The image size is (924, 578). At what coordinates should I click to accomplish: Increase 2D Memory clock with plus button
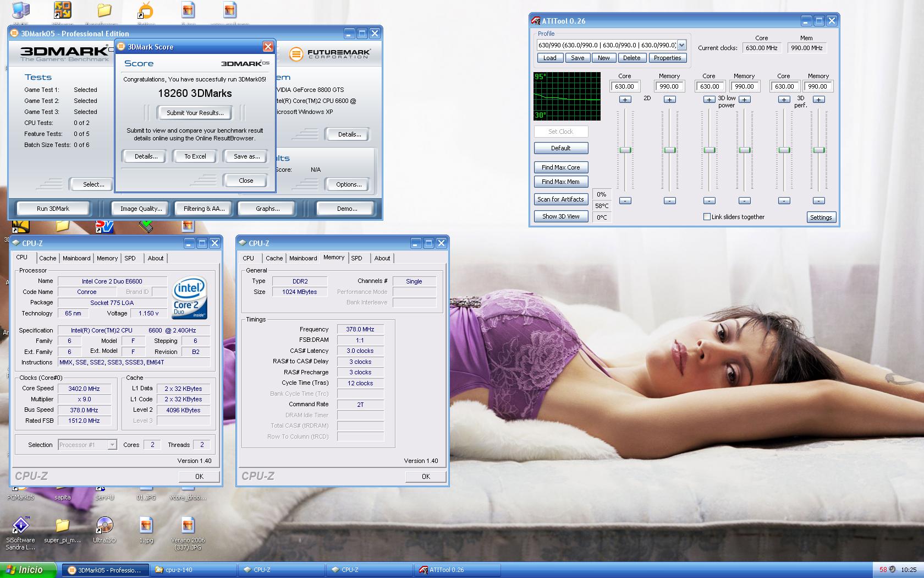(x=669, y=100)
